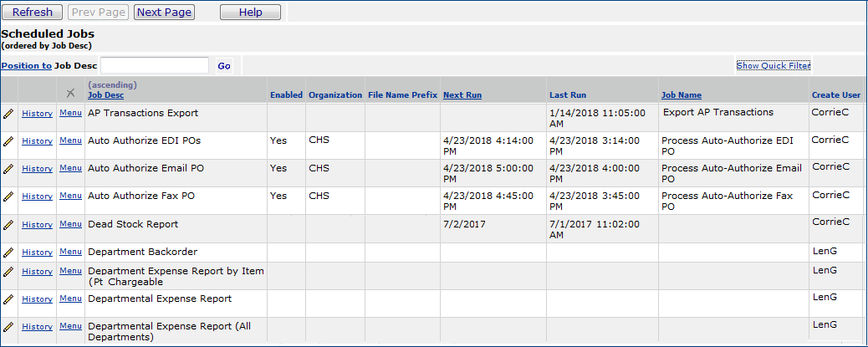Open the Menu for Dead Stock Report
The height and width of the screenshot is (347, 868).
coord(70,224)
